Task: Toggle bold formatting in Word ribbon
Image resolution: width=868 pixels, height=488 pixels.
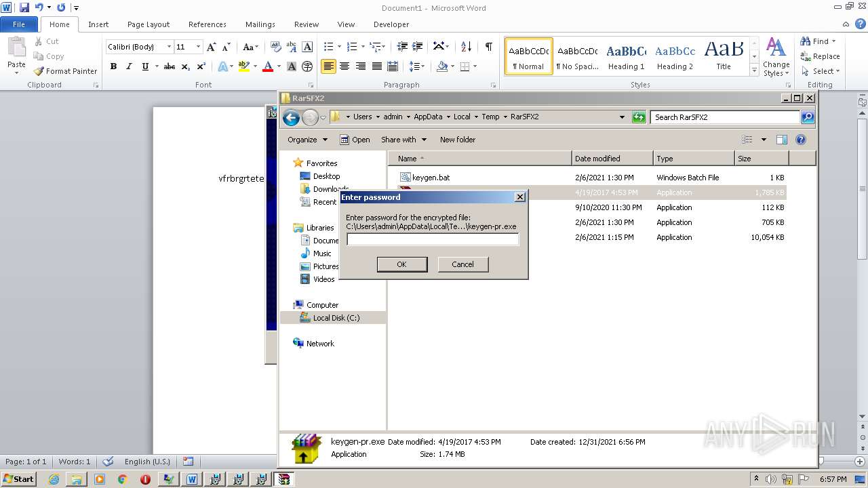Action: tap(113, 66)
